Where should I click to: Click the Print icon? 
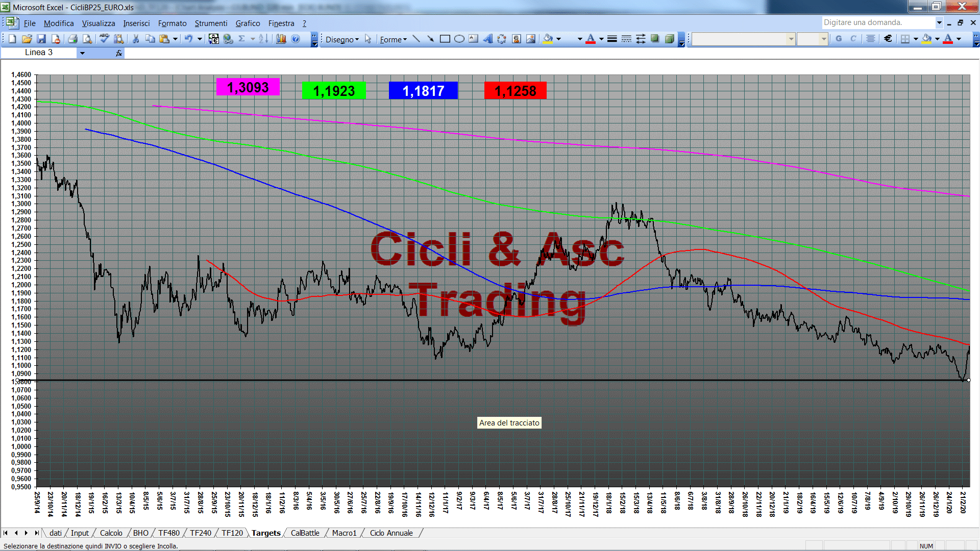[72, 39]
